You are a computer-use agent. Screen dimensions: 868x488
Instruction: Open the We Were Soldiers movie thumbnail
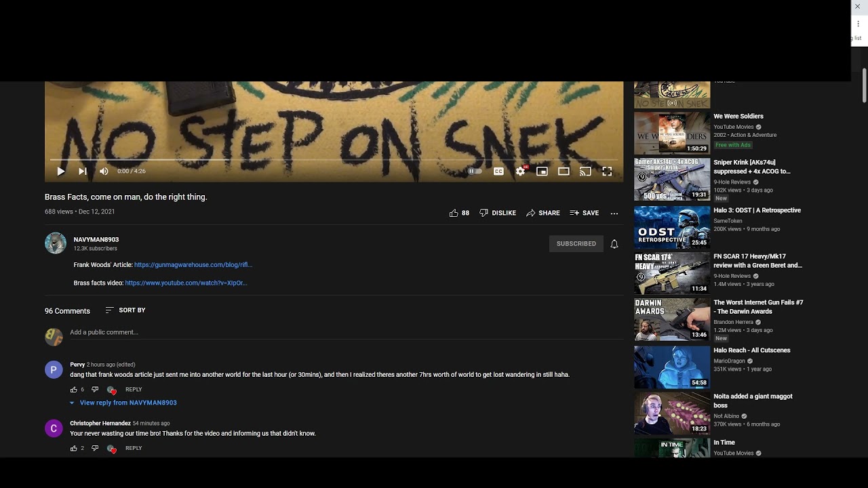672,133
